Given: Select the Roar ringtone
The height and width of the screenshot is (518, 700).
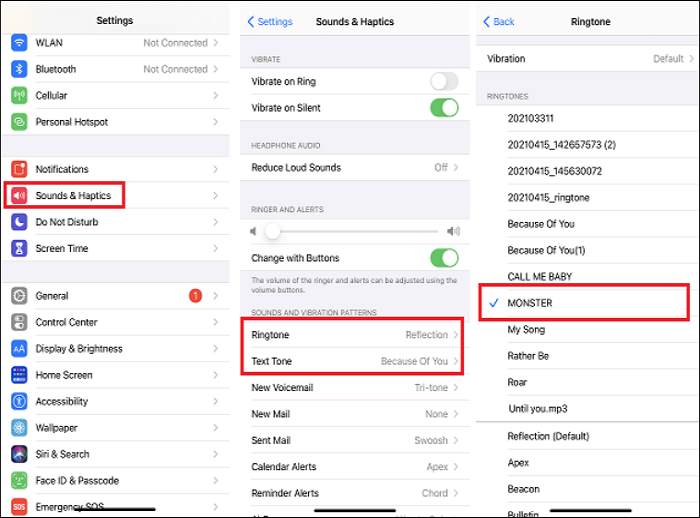Looking at the screenshot, I should point(587,382).
